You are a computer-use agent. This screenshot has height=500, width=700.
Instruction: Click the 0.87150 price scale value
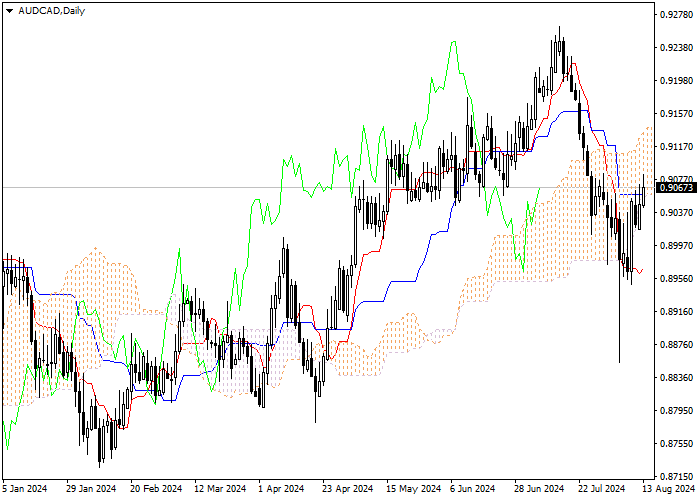pyautogui.click(x=677, y=476)
